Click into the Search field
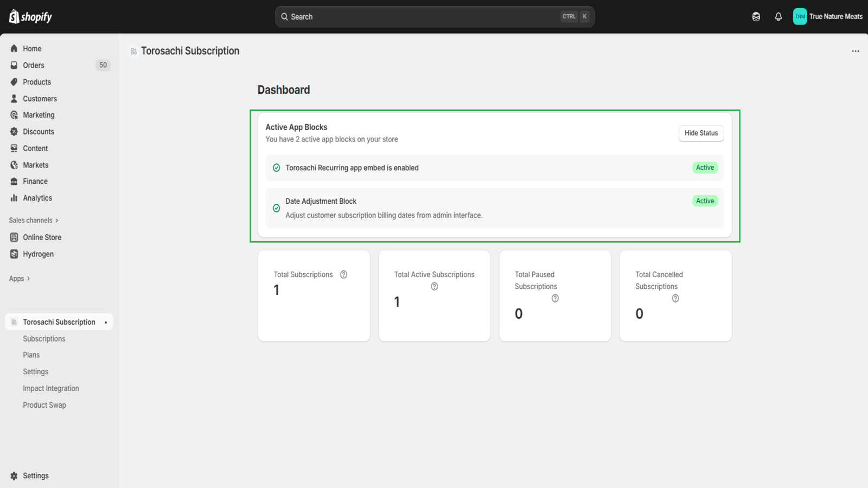Image resolution: width=868 pixels, height=488 pixels. click(x=435, y=17)
